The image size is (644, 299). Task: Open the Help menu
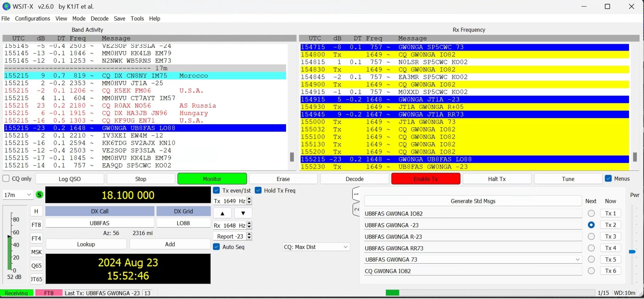click(155, 19)
